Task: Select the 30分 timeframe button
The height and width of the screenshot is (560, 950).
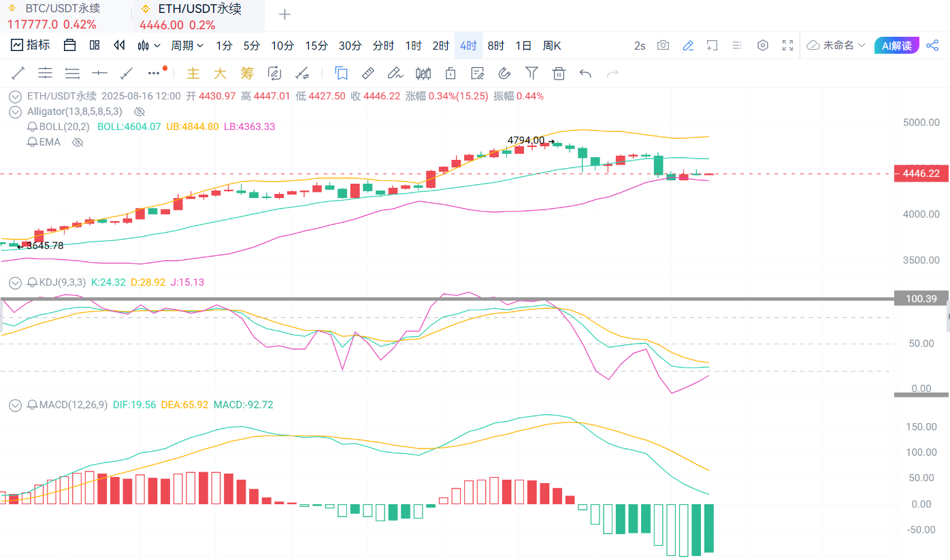Action: pyautogui.click(x=350, y=46)
